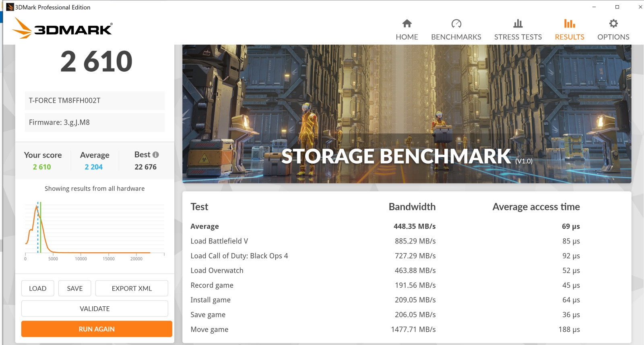Switch to the STRESS TESTS tab label

(x=518, y=37)
